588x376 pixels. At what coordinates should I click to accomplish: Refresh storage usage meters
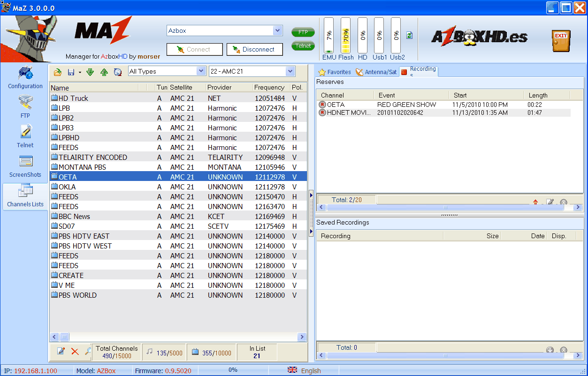(409, 35)
